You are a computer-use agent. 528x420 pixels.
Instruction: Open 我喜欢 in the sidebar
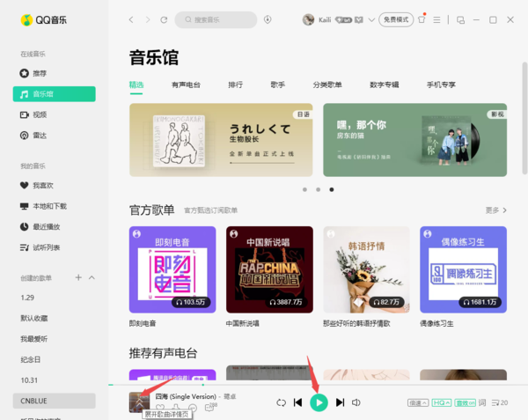pos(42,186)
